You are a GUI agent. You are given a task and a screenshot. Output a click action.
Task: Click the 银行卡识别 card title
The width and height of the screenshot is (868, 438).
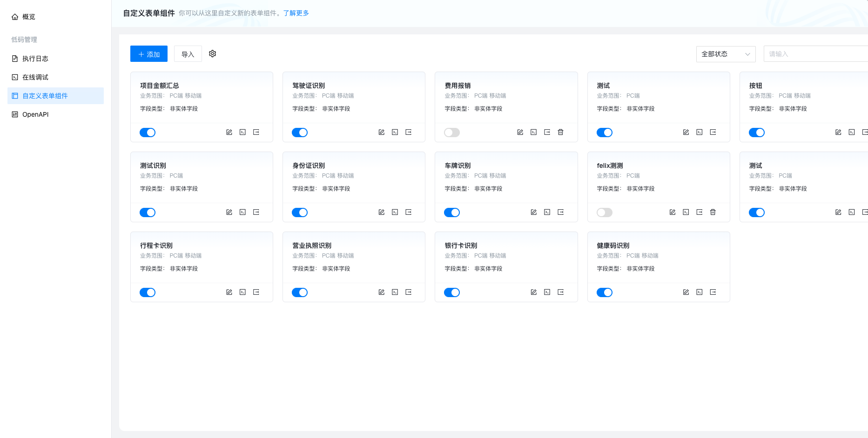click(461, 246)
